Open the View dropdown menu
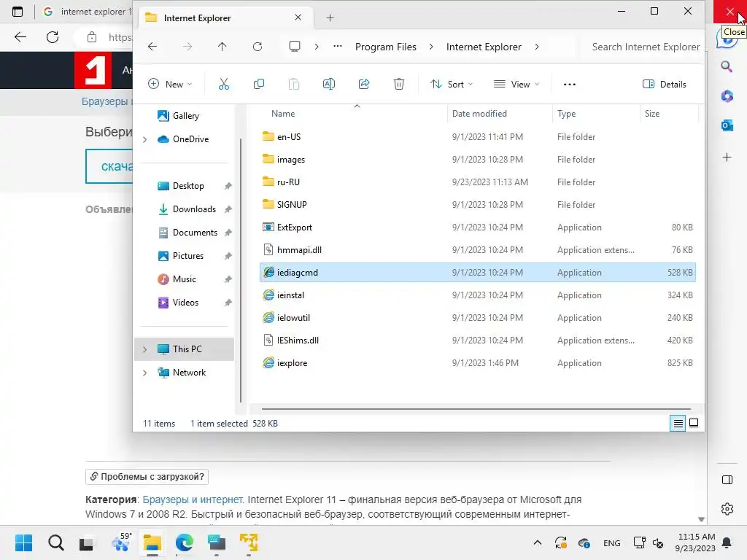The height and width of the screenshot is (560, 747). [516, 85]
